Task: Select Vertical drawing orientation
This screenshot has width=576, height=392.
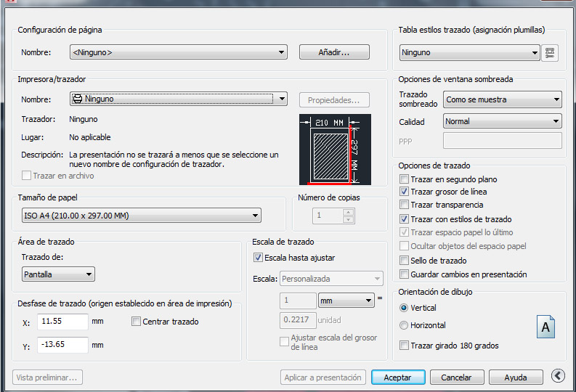Action: coord(404,308)
